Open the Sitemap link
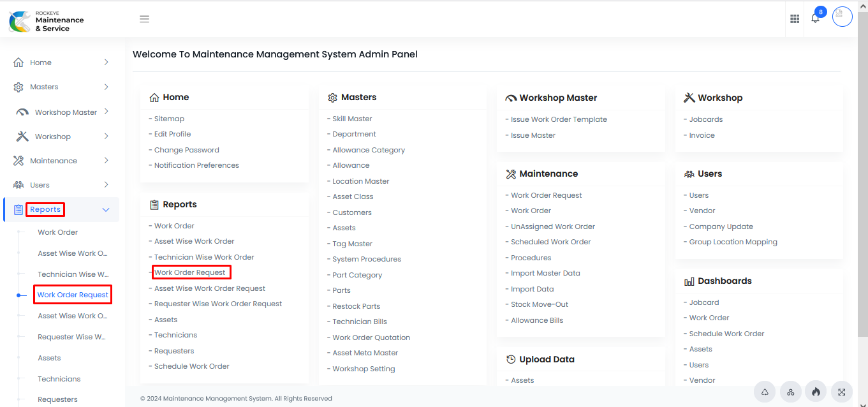This screenshot has height=407, width=868. tap(169, 119)
